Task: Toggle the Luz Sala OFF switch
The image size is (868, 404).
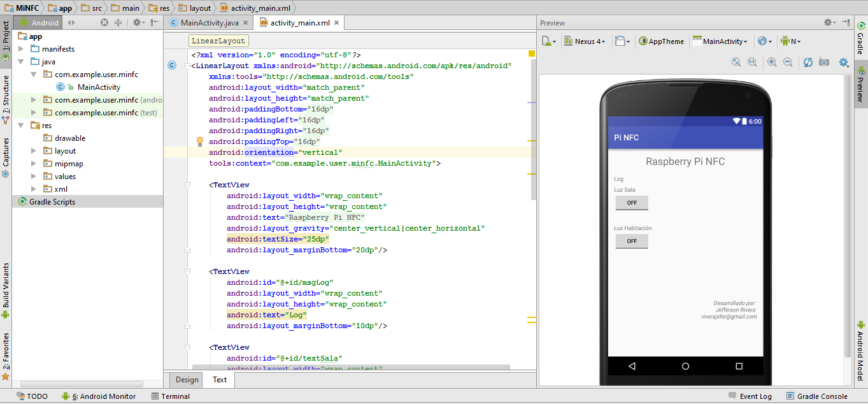Action: tap(631, 203)
